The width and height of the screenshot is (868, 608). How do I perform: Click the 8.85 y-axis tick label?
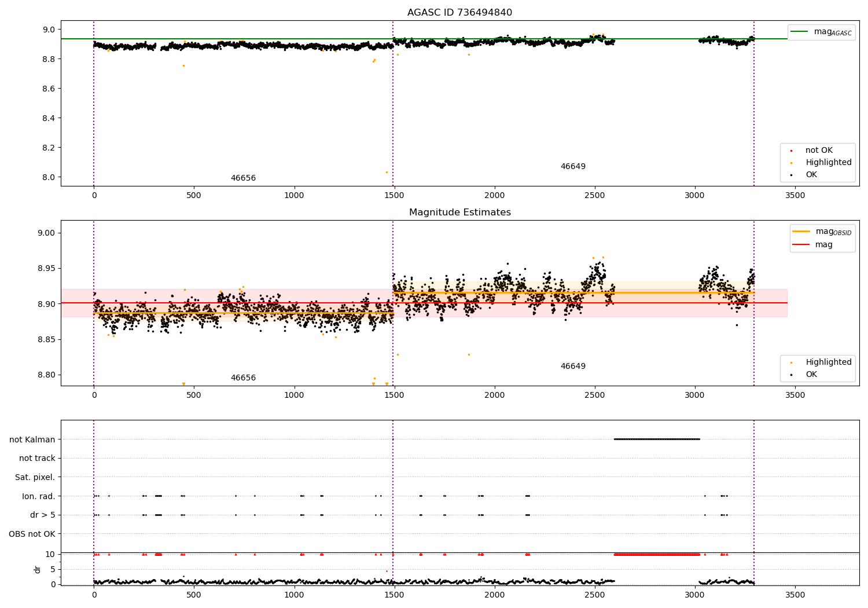coord(47,340)
